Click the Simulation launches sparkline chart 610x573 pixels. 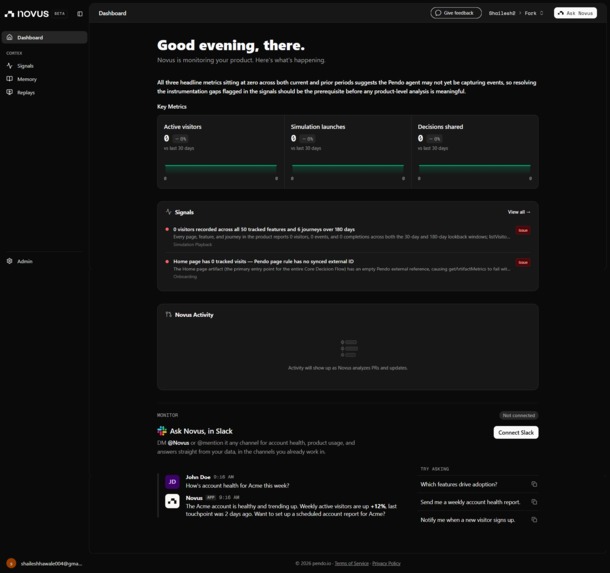pos(347,169)
